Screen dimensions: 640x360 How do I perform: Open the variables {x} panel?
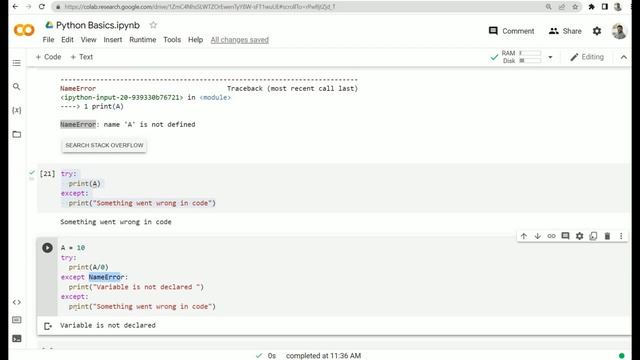pyautogui.click(x=17, y=110)
